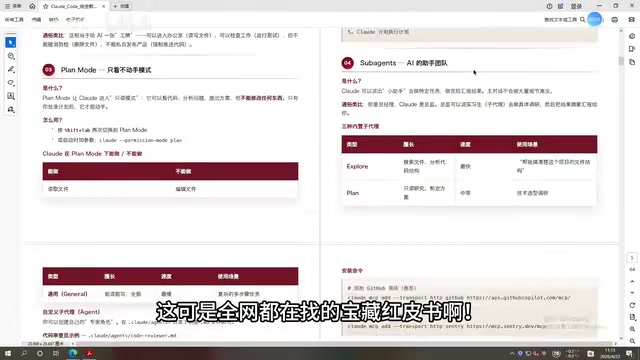Screen dimensions: 640x360
Task: Click the 'Explore' table cell
Action: [x=357, y=167]
